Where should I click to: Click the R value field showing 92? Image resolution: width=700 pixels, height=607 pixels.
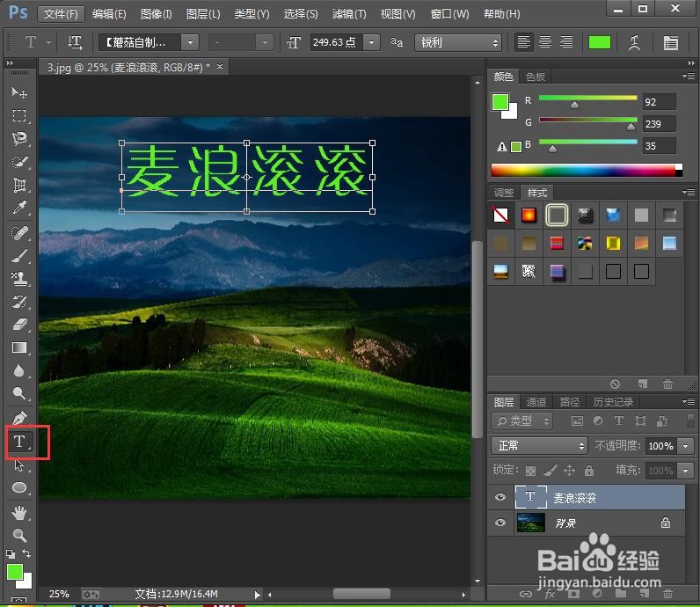tap(659, 102)
